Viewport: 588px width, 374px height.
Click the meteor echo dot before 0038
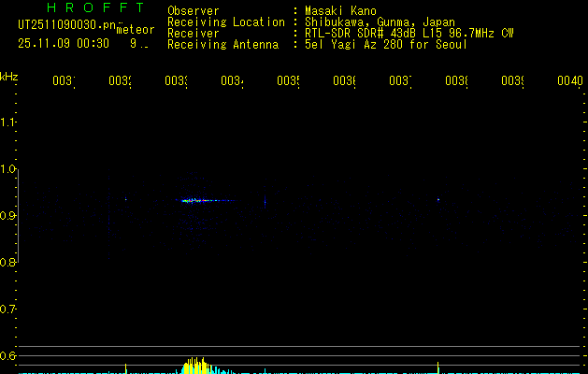438,200
